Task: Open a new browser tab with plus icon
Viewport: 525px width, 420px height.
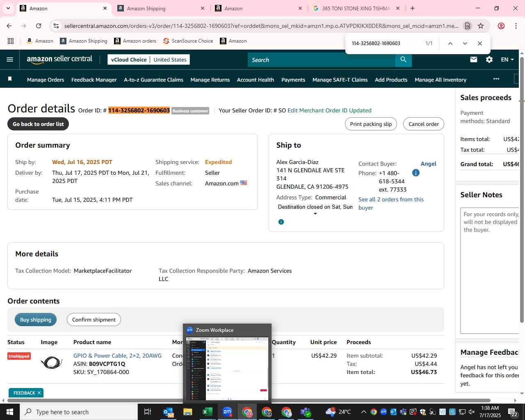Action: 413,8
